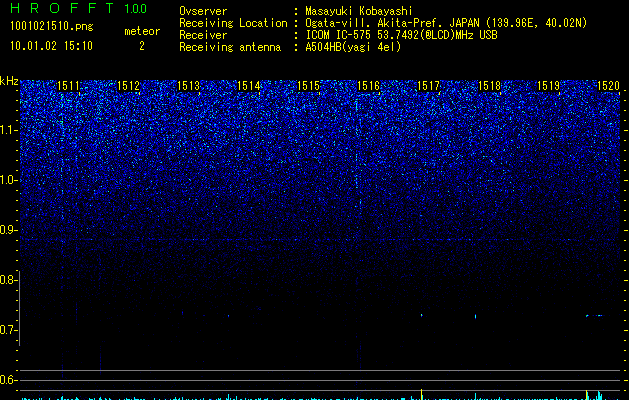Click the Ogata-vill. Akita-Pref. JAPAN location text
Image resolution: width=629 pixels, height=400 pixels.
coord(446,23)
